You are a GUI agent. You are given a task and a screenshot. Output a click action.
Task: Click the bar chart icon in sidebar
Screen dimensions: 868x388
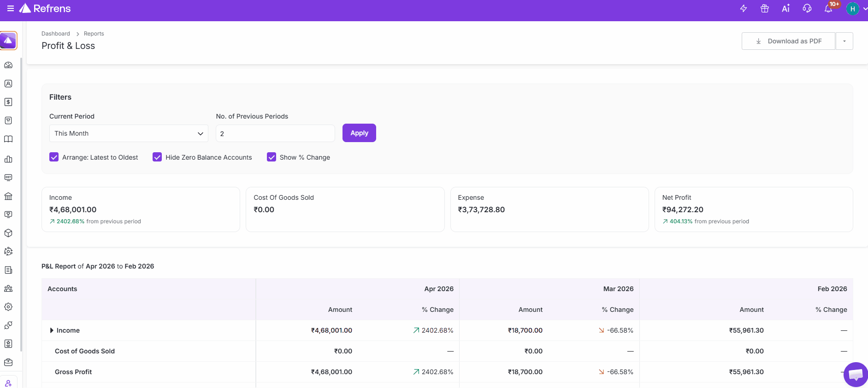[x=8, y=159]
